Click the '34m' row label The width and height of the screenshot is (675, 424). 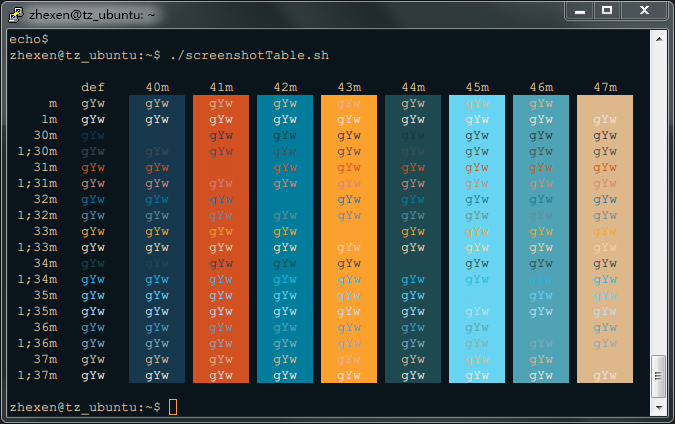click(45, 263)
